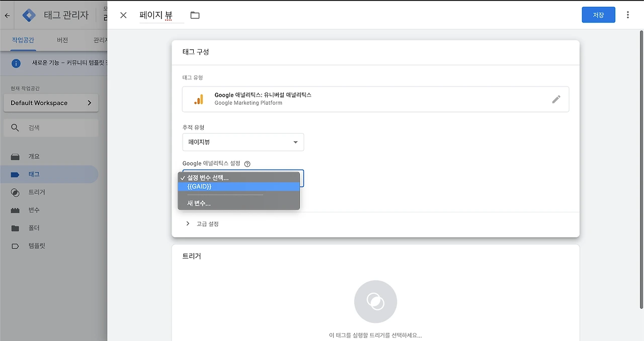Click the 태그 구성 heading
Screen dimensions: 644x341
pyautogui.click(x=196, y=52)
